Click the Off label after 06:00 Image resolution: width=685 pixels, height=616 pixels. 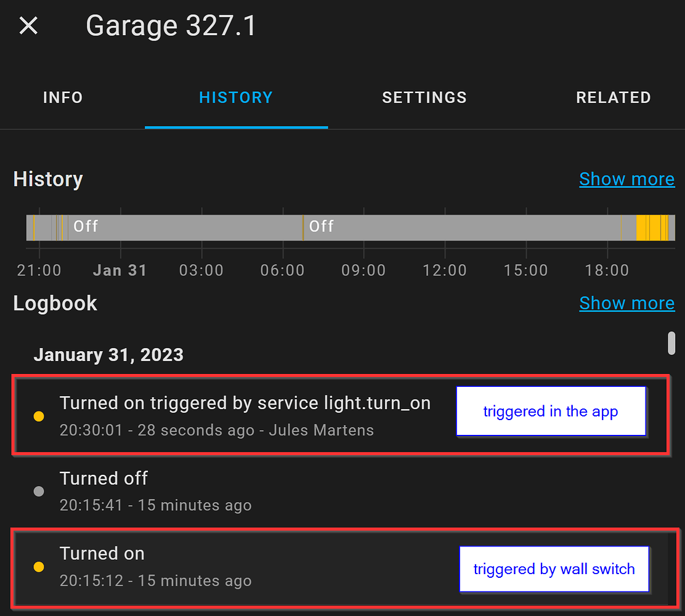click(322, 227)
